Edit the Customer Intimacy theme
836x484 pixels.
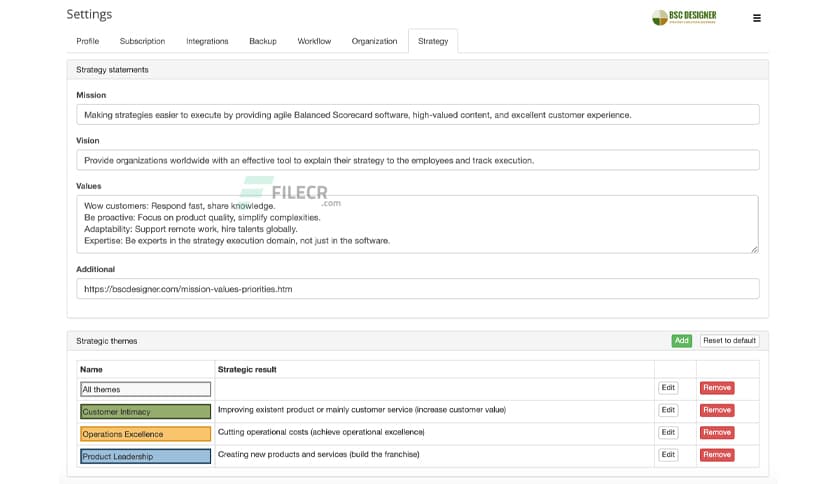(x=668, y=410)
